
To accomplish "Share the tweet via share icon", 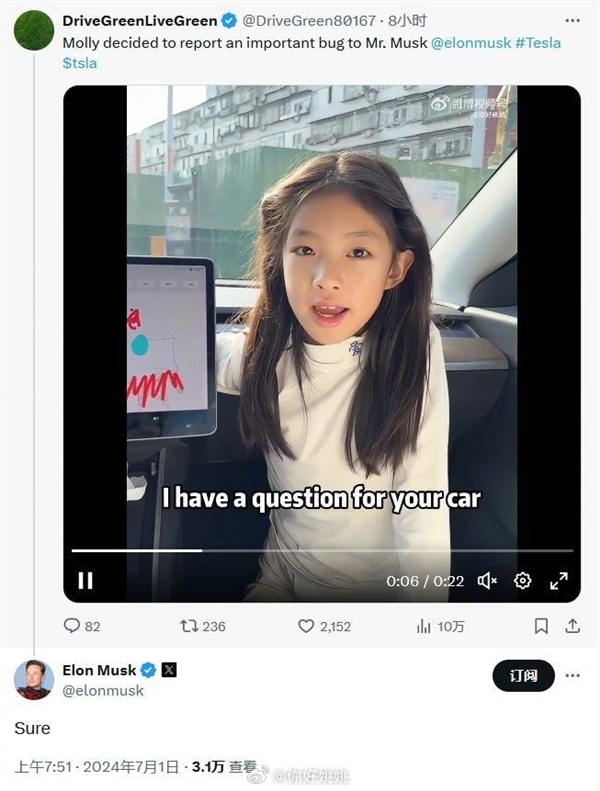I will 573,626.
